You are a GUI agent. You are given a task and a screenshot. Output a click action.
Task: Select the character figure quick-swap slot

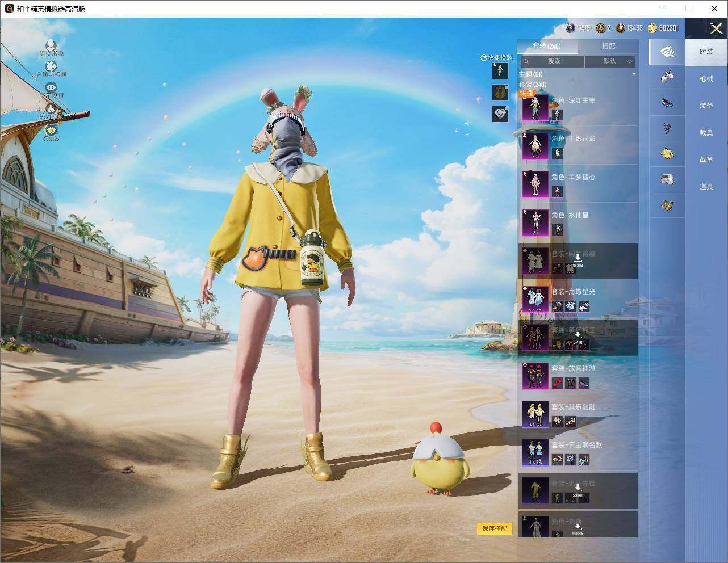pyautogui.click(x=500, y=71)
